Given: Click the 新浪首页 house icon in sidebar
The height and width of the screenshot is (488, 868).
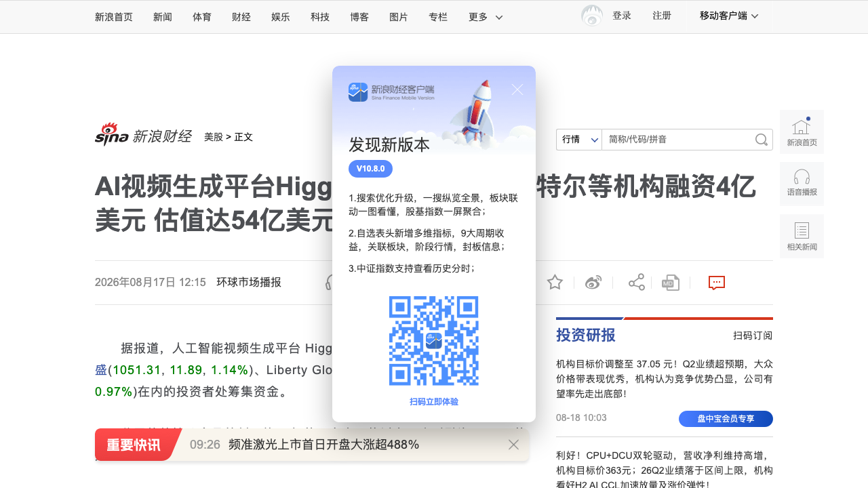Looking at the screenshot, I should tap(802, 131).
